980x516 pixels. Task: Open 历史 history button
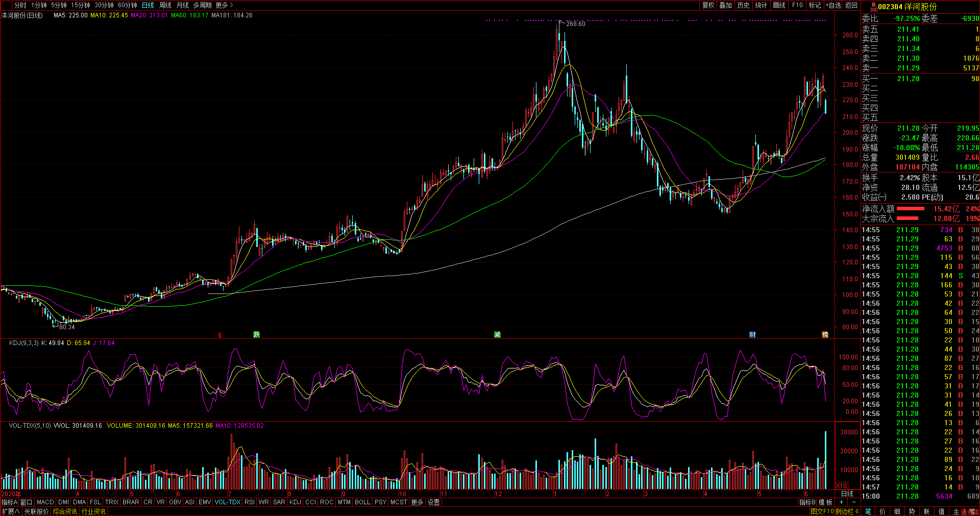(743, 5)
